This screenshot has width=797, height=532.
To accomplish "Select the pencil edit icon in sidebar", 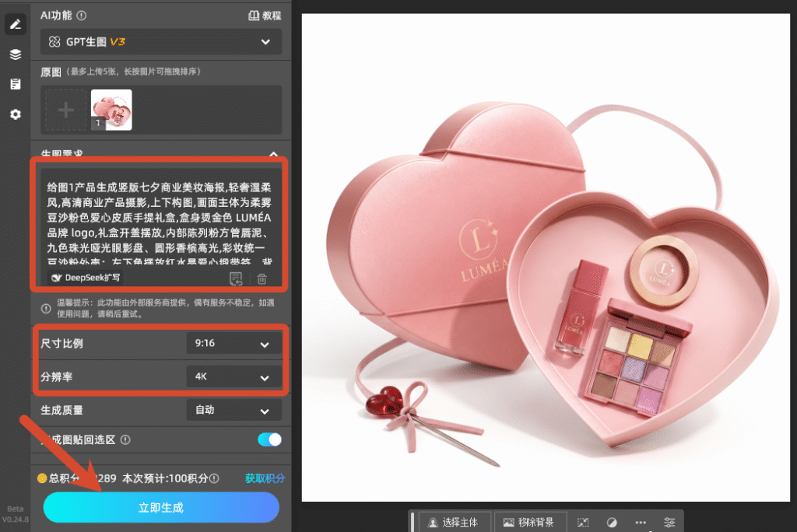I will click(16, 24).
